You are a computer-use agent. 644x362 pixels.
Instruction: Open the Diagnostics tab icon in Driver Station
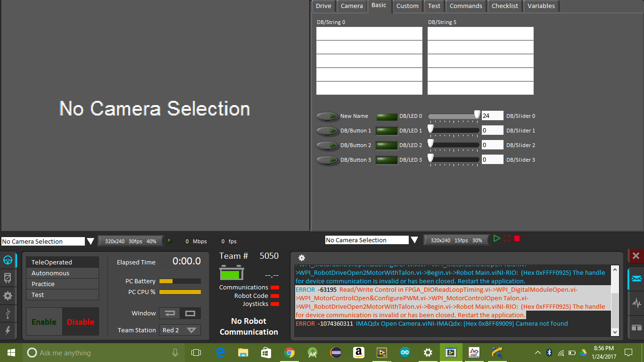tap(8, 278)
